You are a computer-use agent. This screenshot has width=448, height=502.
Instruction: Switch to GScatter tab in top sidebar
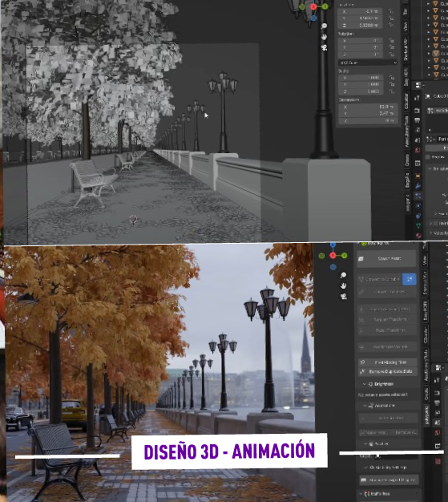(406, 101)
